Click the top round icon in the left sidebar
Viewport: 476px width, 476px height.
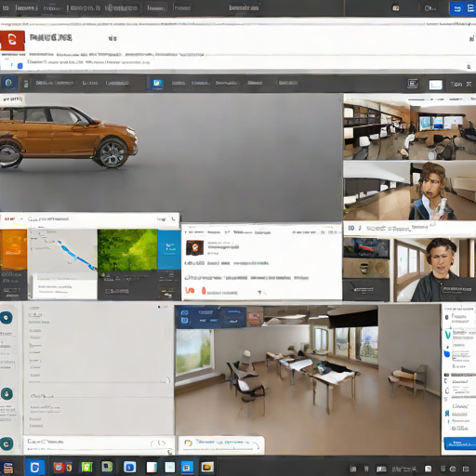(x=7, y=318)
